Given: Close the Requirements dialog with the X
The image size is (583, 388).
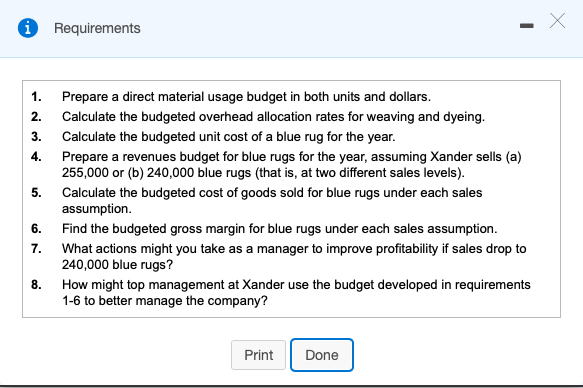Looking at the screenshot, I should point(557,21).
